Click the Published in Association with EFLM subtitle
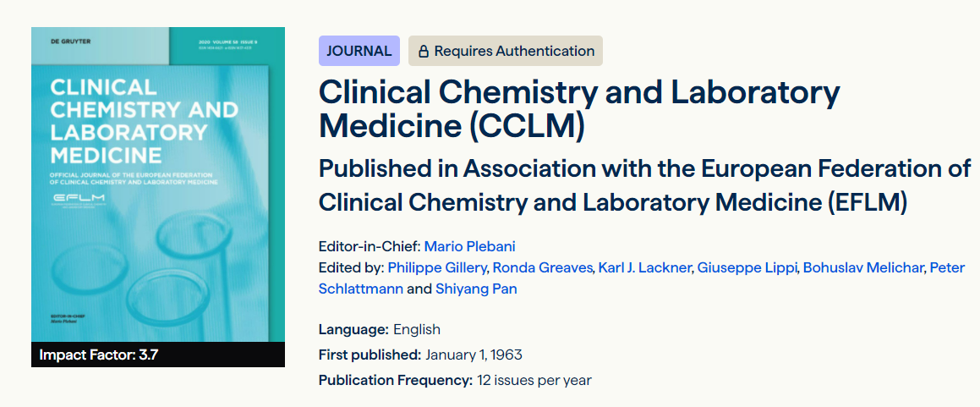 tap(644, 185)
